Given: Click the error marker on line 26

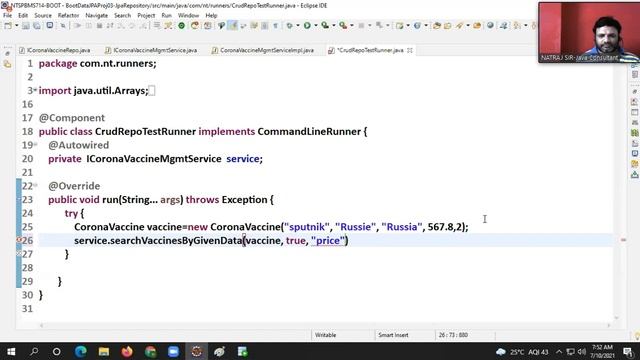Looking at the screenshot, I should (x=19, y=240).
